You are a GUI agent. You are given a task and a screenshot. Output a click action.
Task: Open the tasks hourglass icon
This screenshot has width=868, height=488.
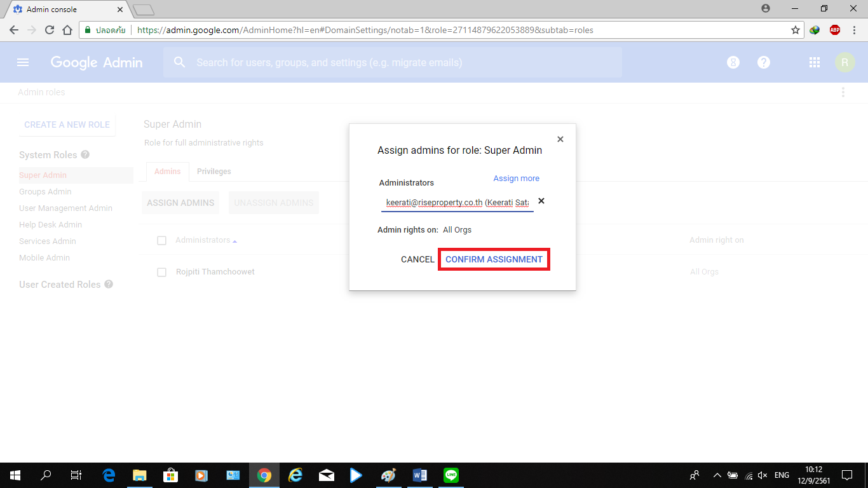[x=733, y=62]
